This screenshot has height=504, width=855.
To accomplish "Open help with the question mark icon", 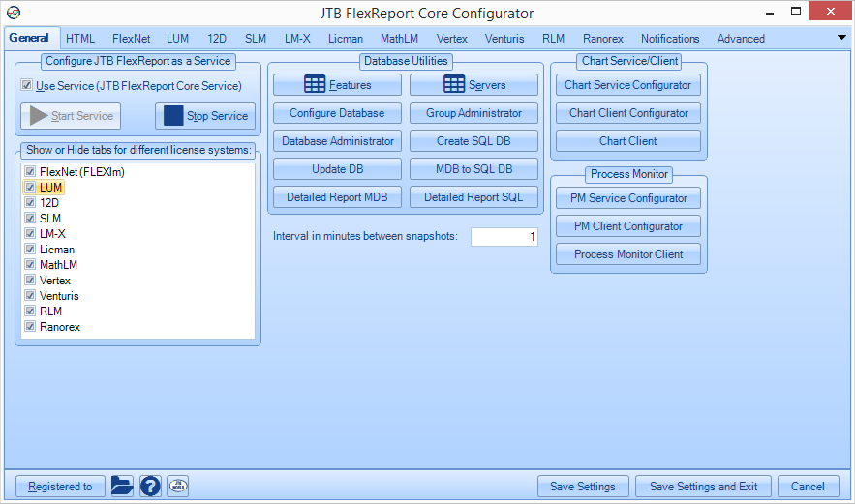I will [150, 486].
